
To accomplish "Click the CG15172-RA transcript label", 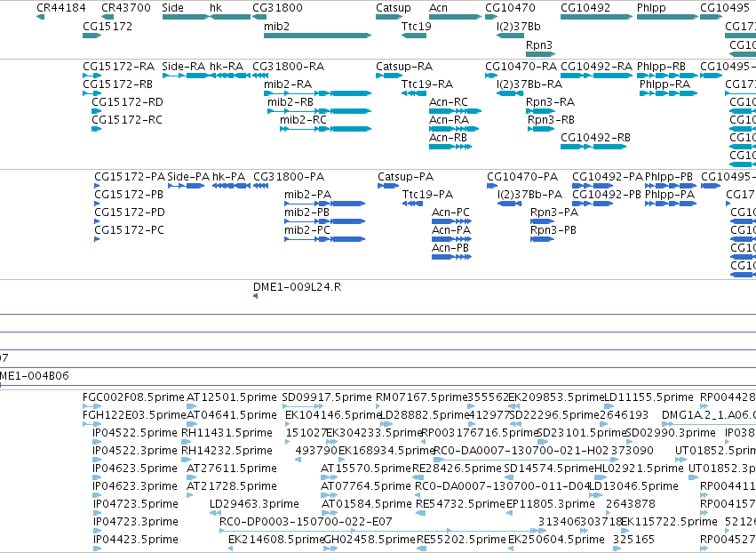I will click(x=119, y=66).
